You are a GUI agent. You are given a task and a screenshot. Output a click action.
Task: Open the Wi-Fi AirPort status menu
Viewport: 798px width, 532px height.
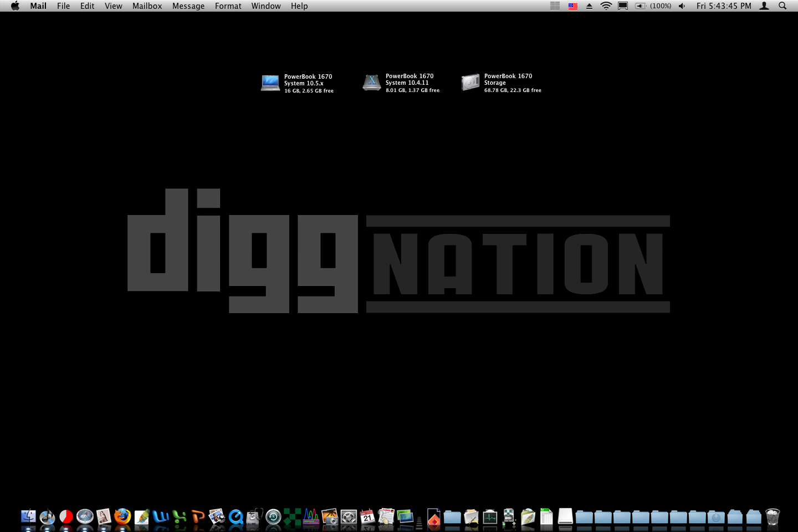point(606,6)
